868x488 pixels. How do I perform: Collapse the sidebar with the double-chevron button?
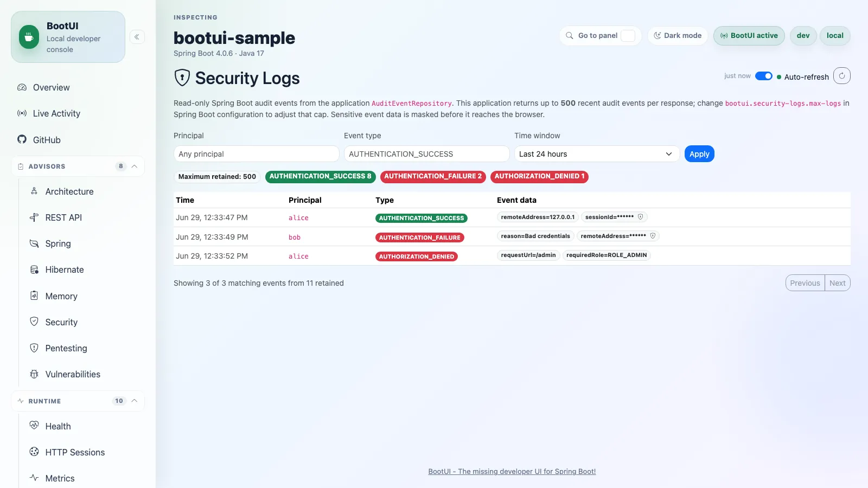(x=137, y=37)
